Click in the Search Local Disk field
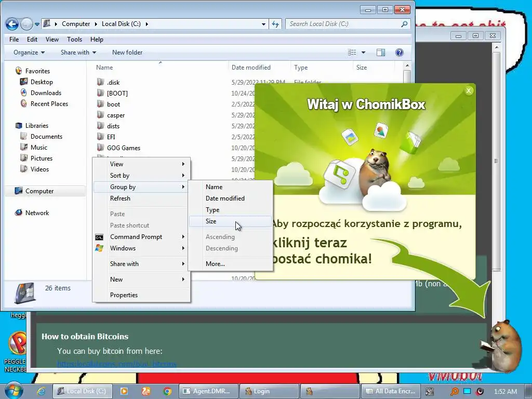532x399 pixels. (x=343, y=24)
